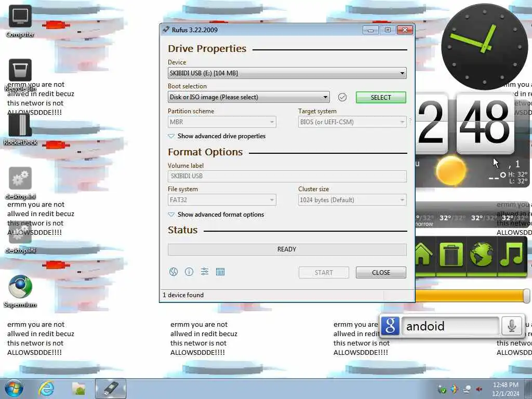Click the '1 device found' status text
The height and width of the screenshot is (399, 532).
pyautogui.click(x=183, y=295)
